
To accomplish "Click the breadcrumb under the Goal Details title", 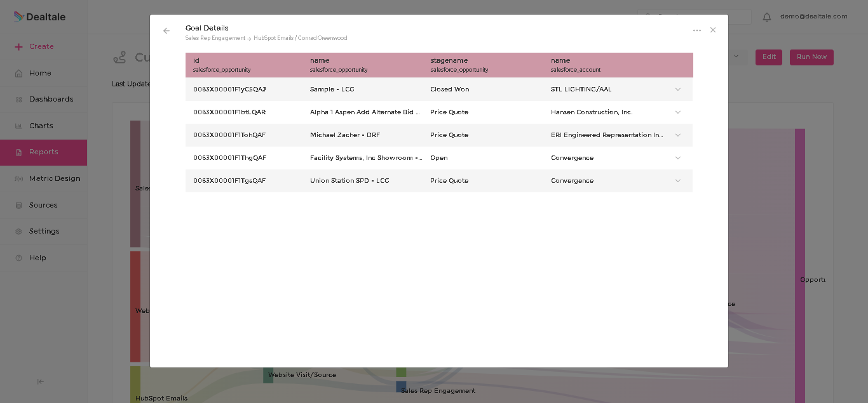I will (266, 38).
